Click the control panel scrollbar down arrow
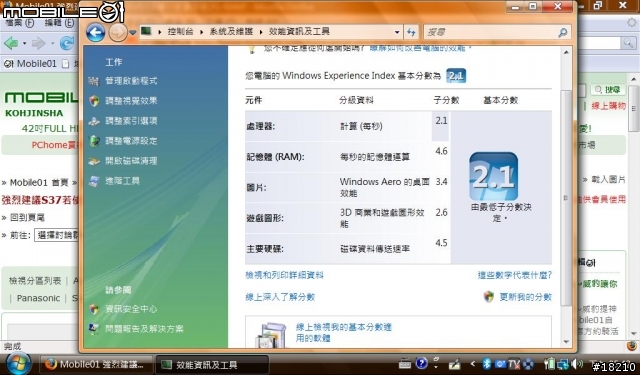 point(566,342)
